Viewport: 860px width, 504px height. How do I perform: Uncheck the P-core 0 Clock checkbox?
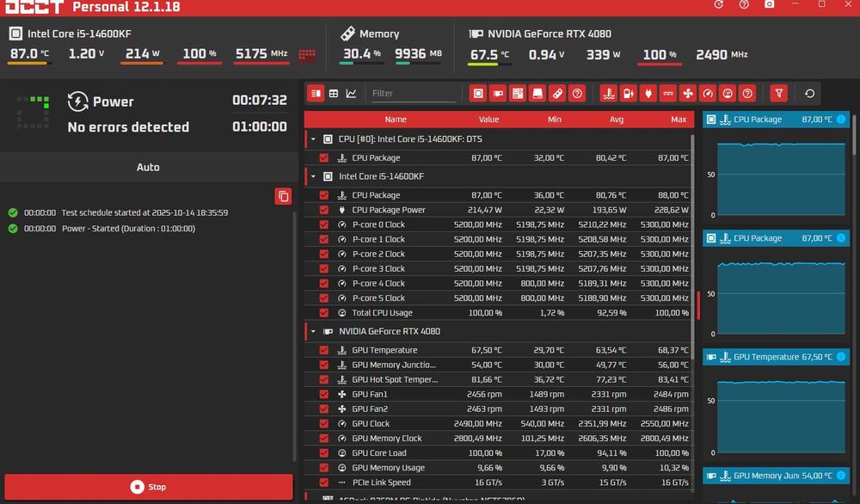click(323, 224)
